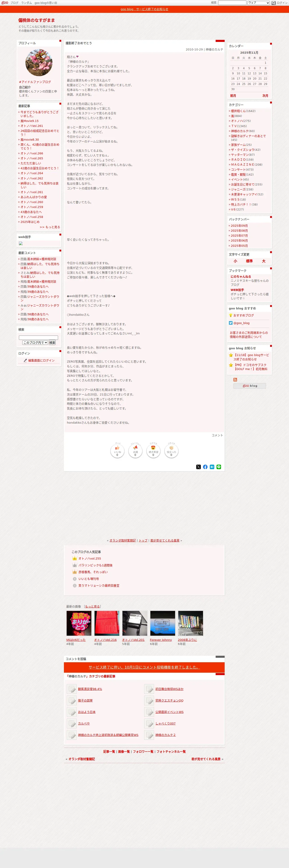Click the comment-closed notice サービス終了に伴い banner
Viewport: 289px width, 868px height.
coord(144,667)
